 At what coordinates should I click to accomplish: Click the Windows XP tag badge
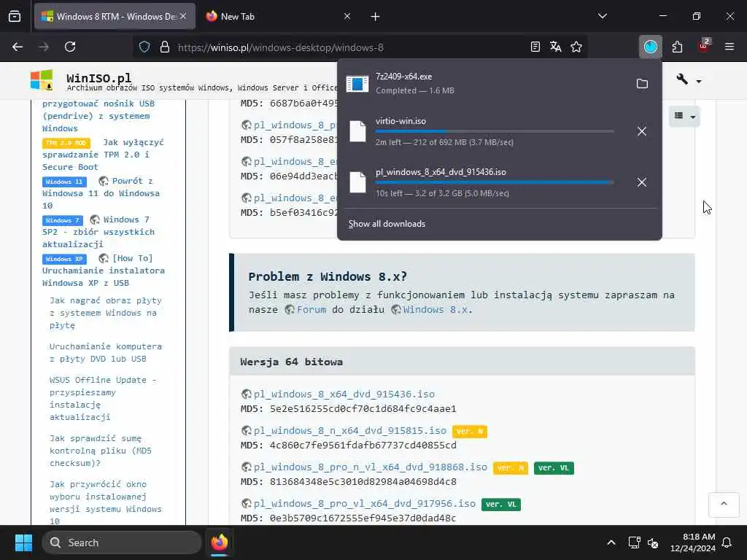pyautogui.click(x=64, y=259)
